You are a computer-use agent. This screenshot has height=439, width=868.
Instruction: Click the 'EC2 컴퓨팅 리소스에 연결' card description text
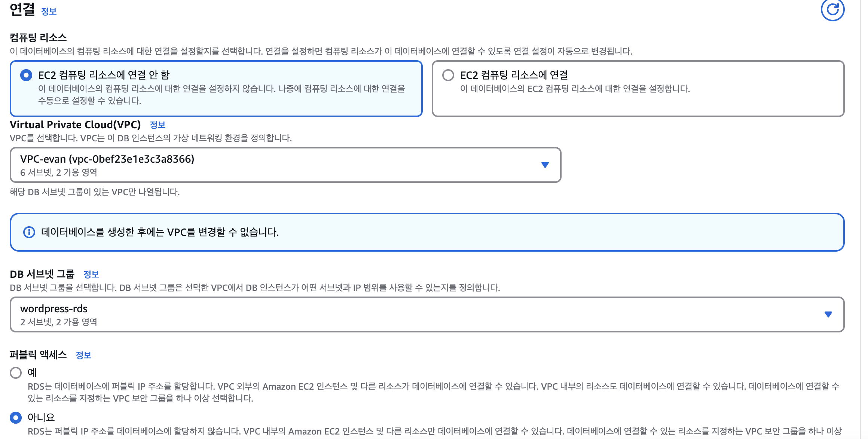pos(575,89)
